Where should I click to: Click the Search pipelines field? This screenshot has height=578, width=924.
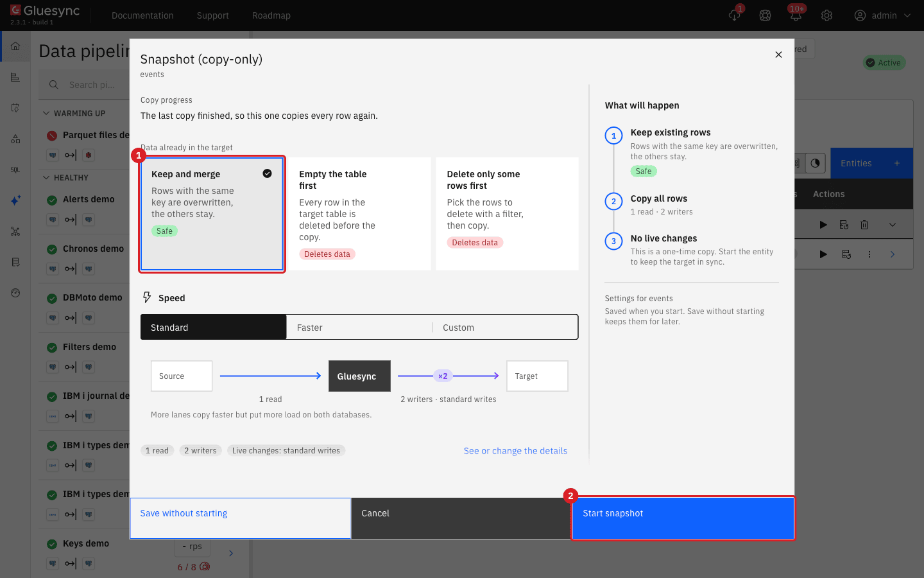85,85
